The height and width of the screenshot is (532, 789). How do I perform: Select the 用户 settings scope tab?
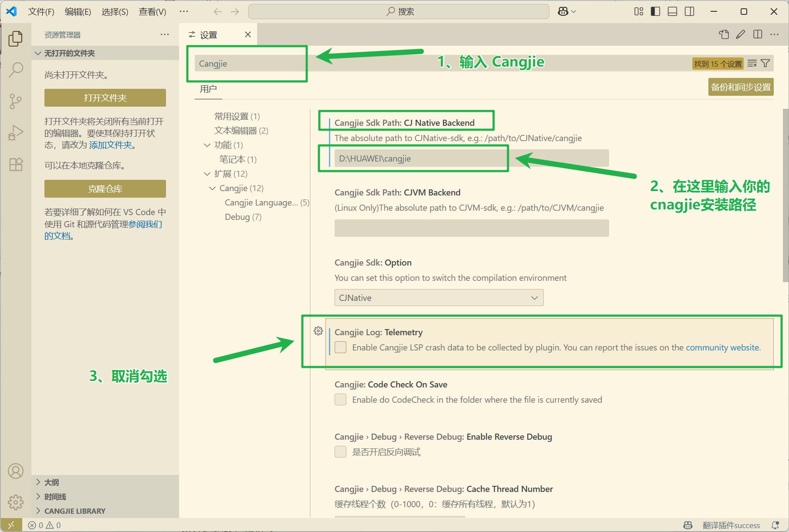click(x=208, y=89)
